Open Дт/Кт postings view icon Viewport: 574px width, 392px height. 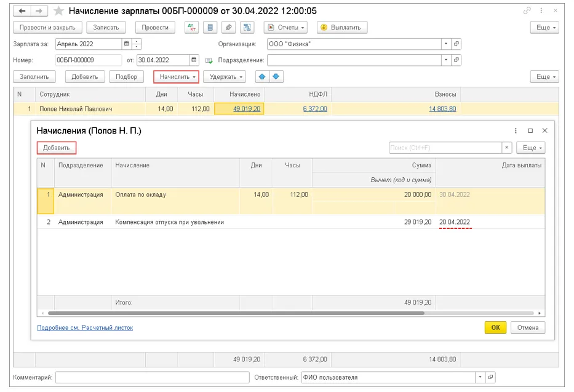tap(192, 28)
